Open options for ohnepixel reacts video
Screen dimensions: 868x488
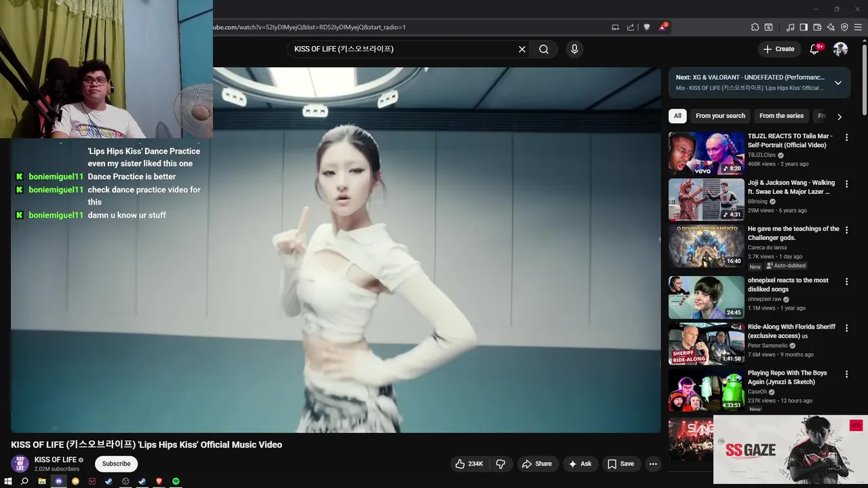846,282
